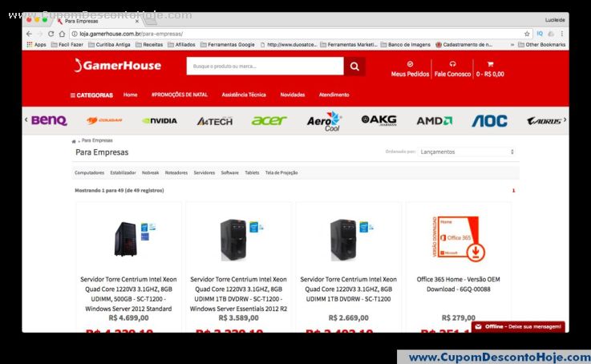Open Receitas bookmark folder

click(x=149, y=44)
